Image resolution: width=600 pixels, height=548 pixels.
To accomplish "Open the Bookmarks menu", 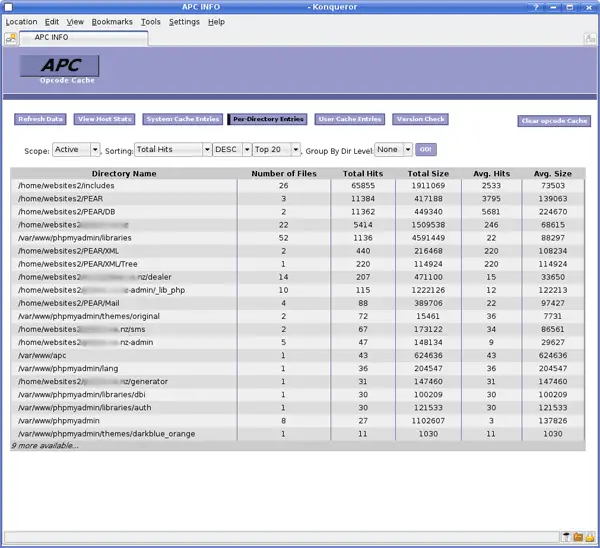I will [x=112, y=22].
